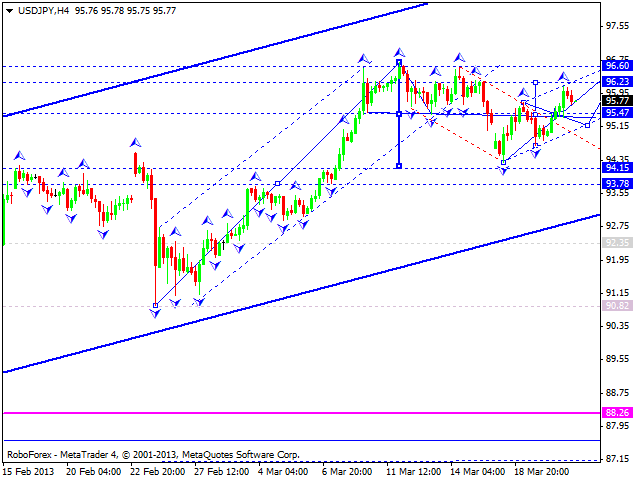
Task: Click the magenta 88.26 price label
Action: tap(617, 412)
